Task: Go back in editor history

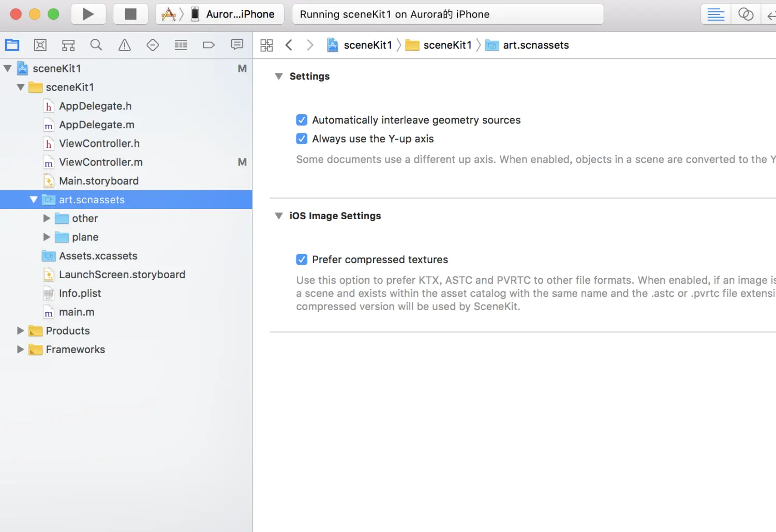Action: coord(289,45)
